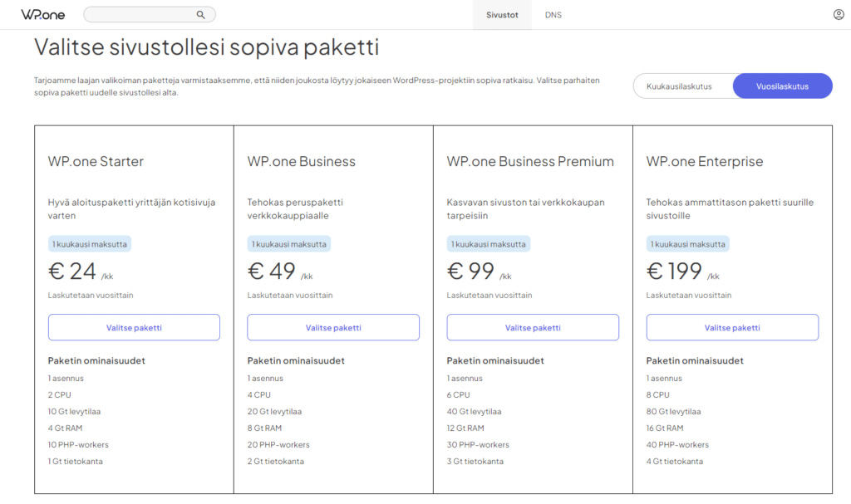Screen dimensions: 851x504
Task: Open the user account profile icon
Action: pyautogui.click(x=839, y=15)
